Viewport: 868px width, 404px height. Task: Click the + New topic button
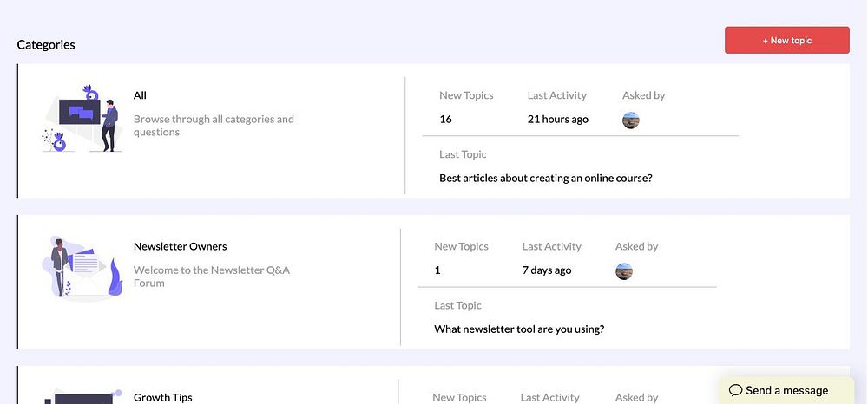coord(786,41)
